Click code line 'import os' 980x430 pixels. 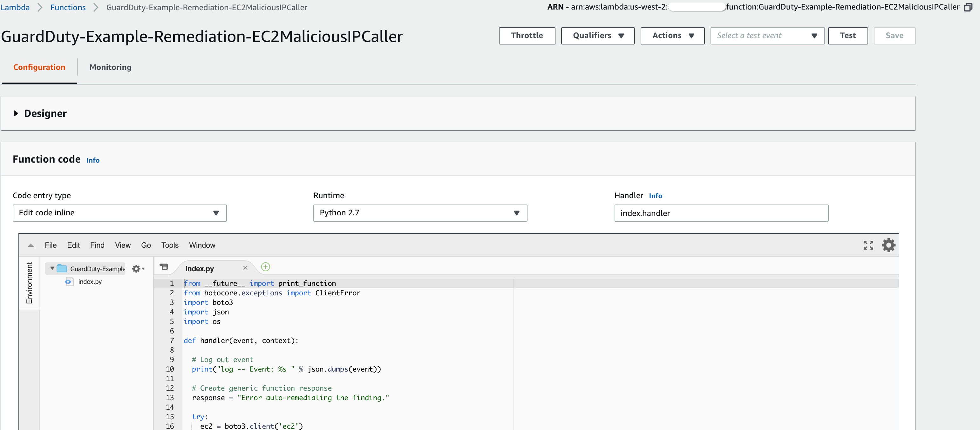(x=202, y=322)
